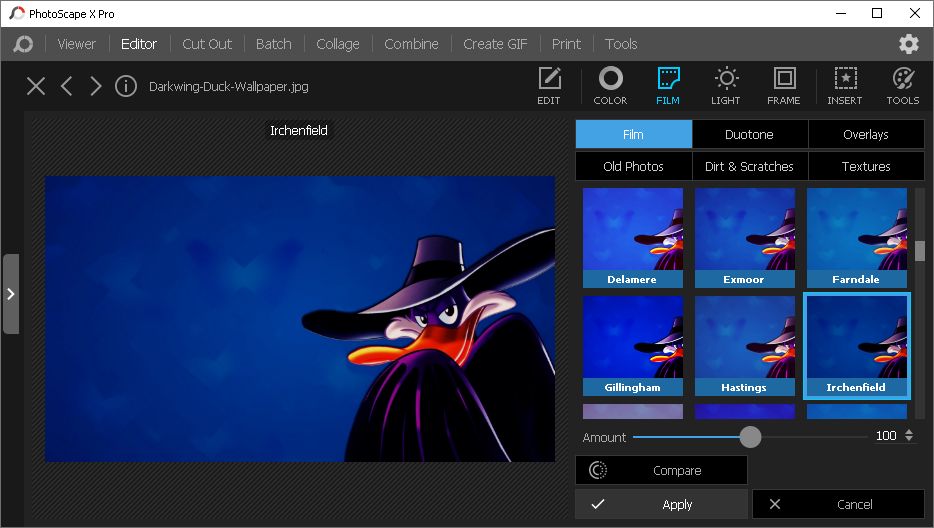Choose the Irchenfield film preset
Screen dimensions: 934x528
point(857,346)
